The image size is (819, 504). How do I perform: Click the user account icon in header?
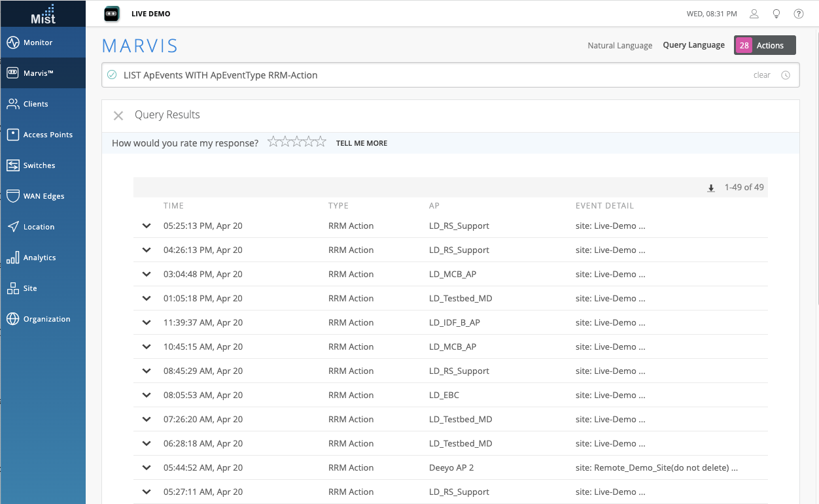coord(754,14)
